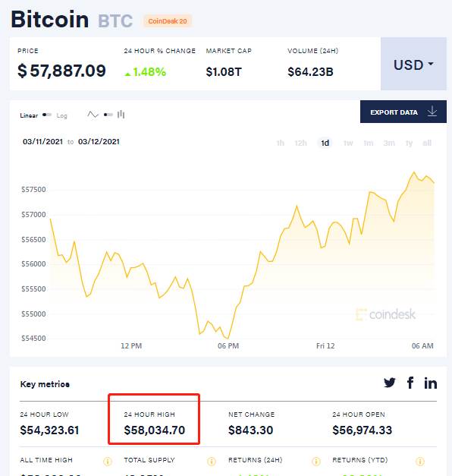Click the CoinDesk 20 badge
Screen dimensions: 452x476
(x=168, y=21)
